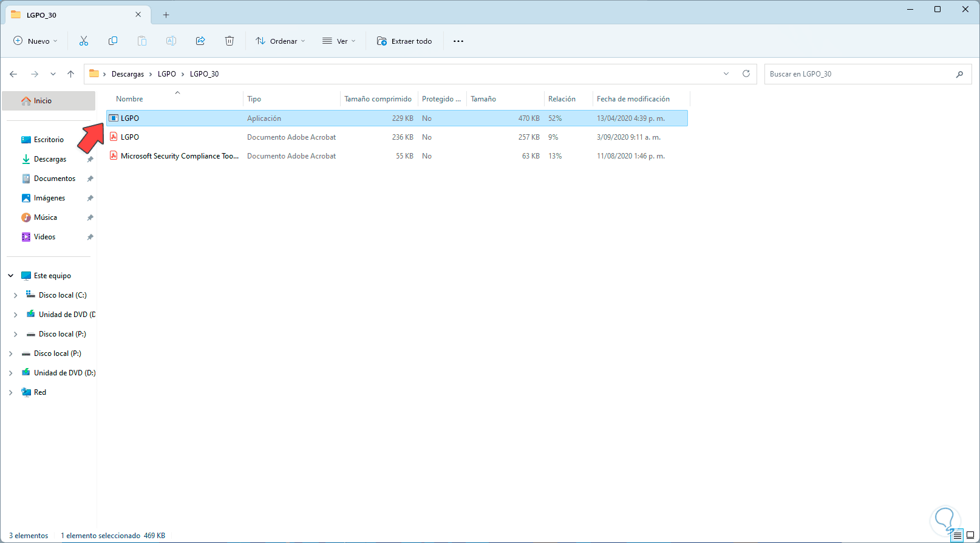Open the Nuevo dropdown menu
980x543 pixels.
35,41
